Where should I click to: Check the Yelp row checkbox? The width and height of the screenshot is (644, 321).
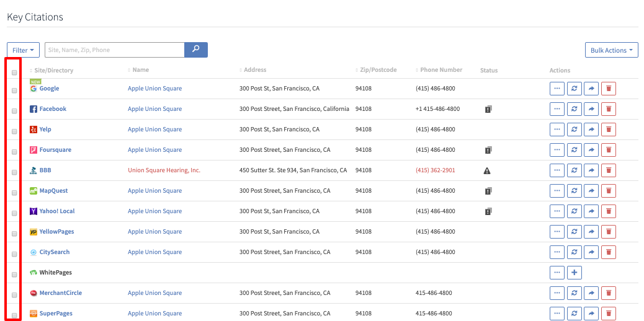coord(14,132)
